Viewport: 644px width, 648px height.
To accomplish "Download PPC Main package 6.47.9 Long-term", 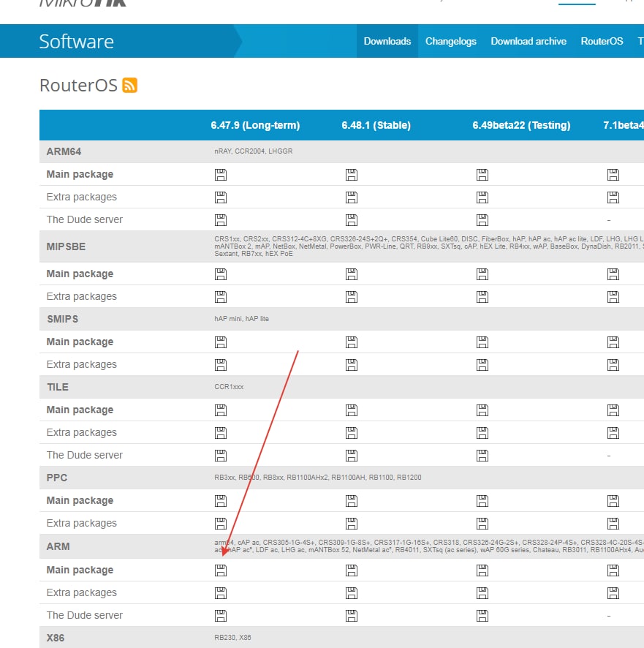I will pyautogui.click(x=221, y=501).
